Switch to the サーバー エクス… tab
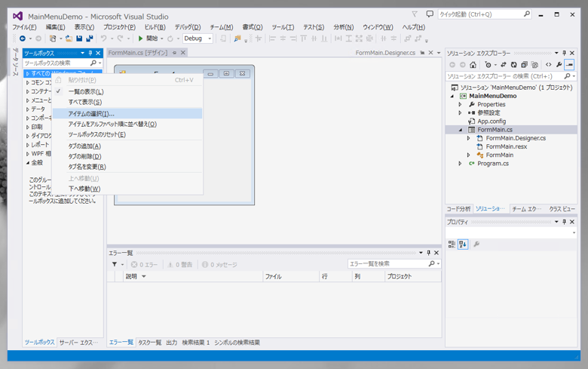 pos(78,343)
